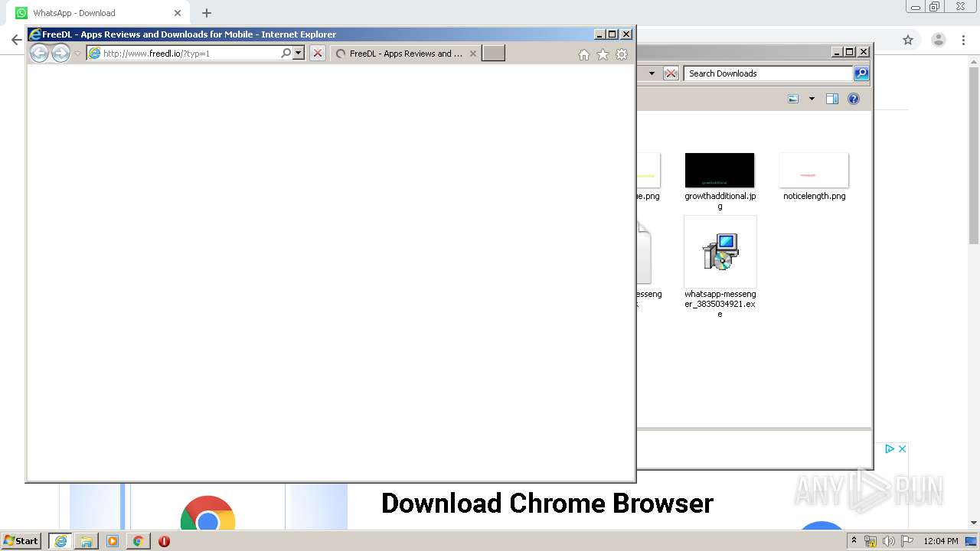This screenshot has width=980, height=551.
Task: Show hidden system tray icons
Action: pyautogui.click(x=854, y=541)
